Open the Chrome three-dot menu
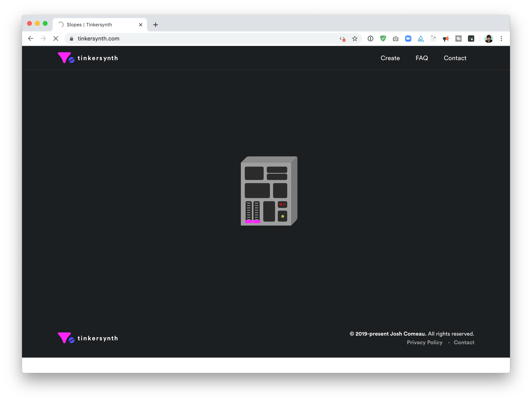Screen dimensions: 532x402 point(501,39)
